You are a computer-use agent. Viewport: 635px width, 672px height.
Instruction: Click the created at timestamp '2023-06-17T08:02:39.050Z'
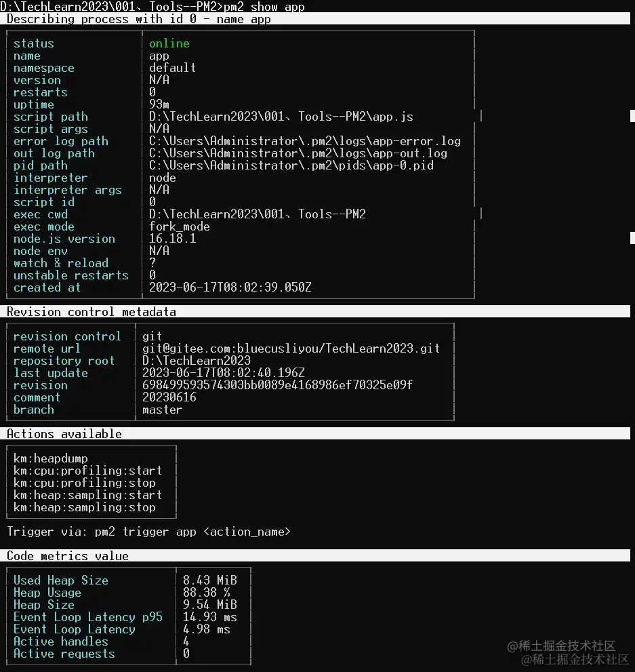click(x=230, y=288)
